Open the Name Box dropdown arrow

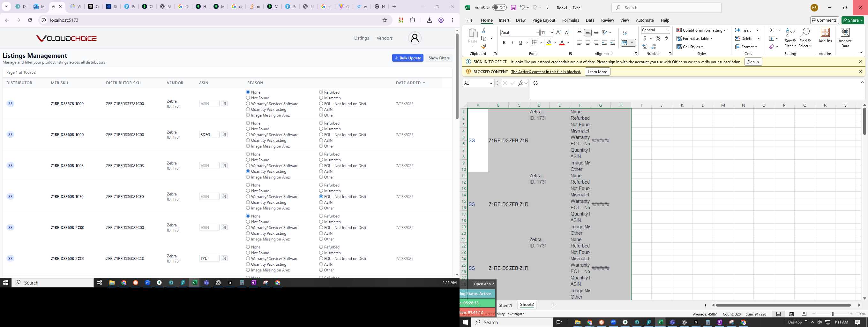pyautogui.click(x=490, y=83)
